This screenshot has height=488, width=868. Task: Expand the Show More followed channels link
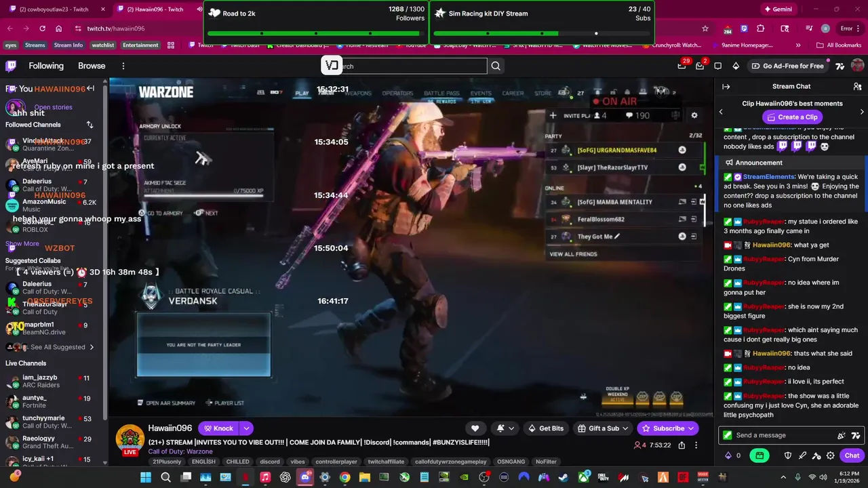click(x=22, y=244)
